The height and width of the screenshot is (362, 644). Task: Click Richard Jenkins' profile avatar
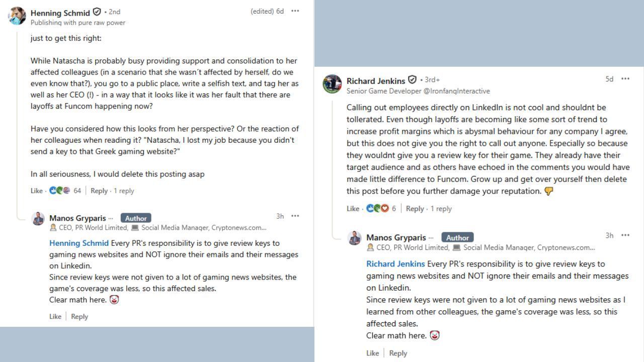[332, 84]
